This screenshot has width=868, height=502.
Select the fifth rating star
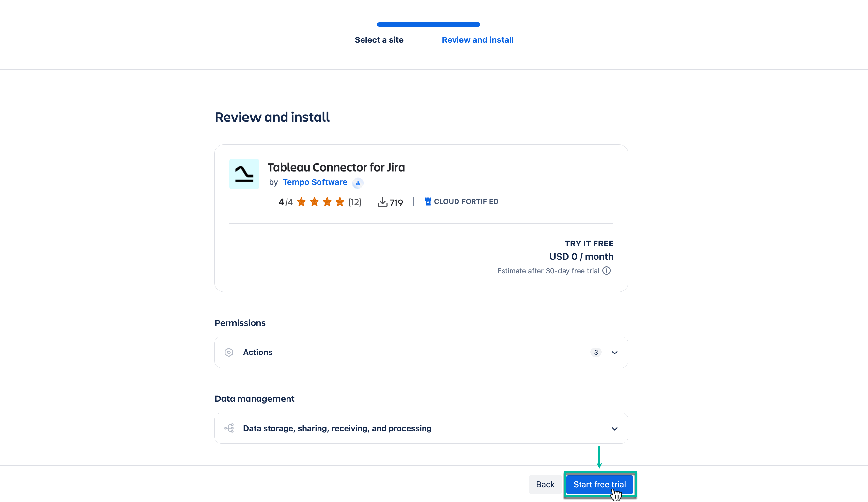click(340, 202)
